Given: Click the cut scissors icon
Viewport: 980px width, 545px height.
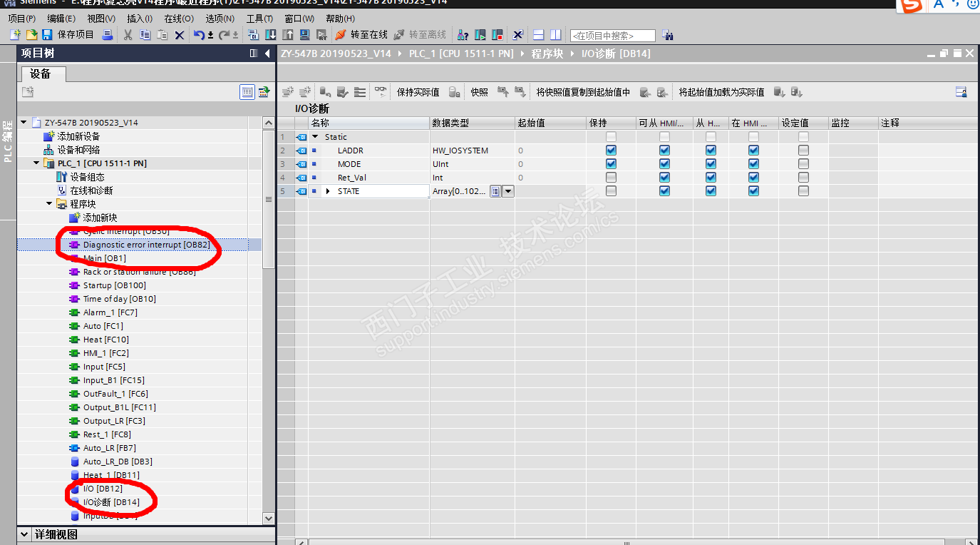Looking at the screenshot, I should tap(128, 35).
